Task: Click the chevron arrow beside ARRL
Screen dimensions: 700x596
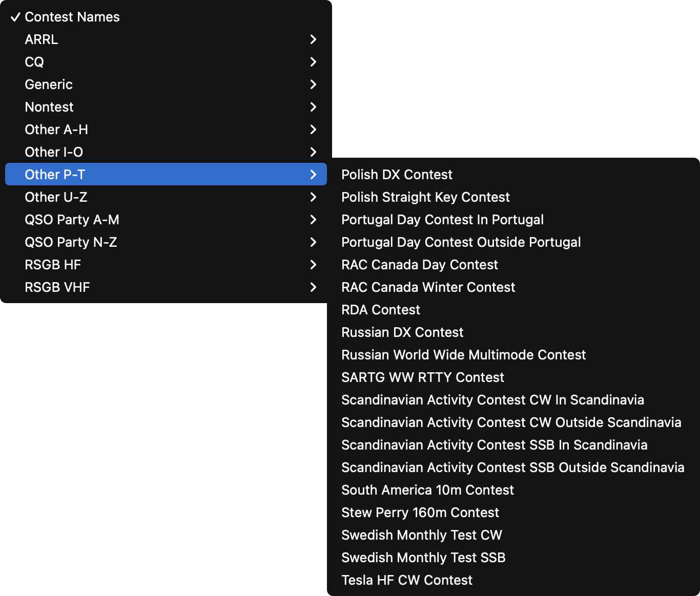Action: tap(314, 39)
